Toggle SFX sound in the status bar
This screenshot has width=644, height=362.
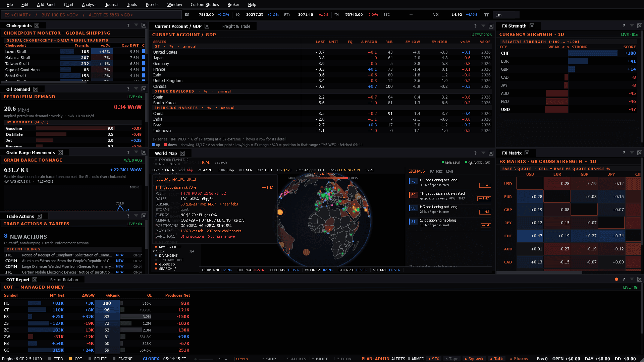pyautogui.click(x=434, y=359)
